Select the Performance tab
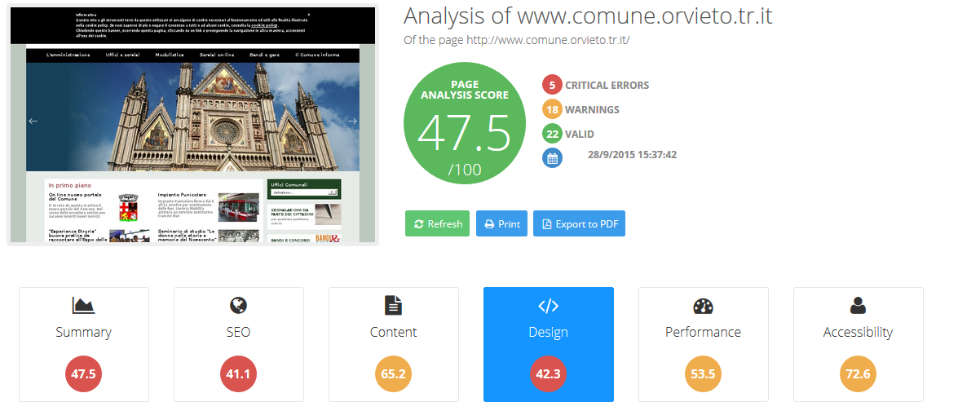Image resolution: width=980 pixels, height=402 pixels. (703, 333)
